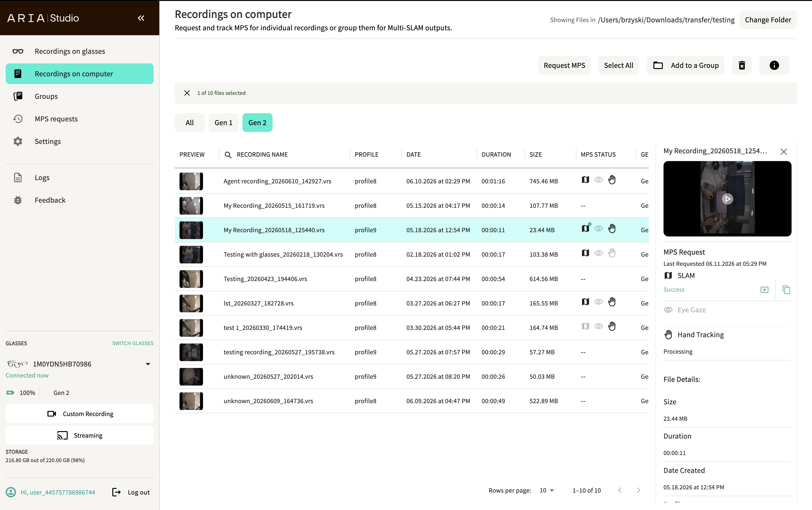Click SWITCH GLASSES link
The height and width of the screenshot is (510, 812).
point(133,344)
